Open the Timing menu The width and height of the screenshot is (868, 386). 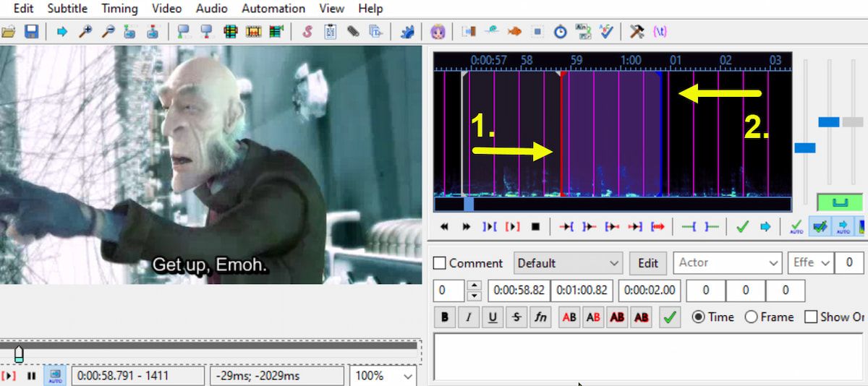pos(119,9)
